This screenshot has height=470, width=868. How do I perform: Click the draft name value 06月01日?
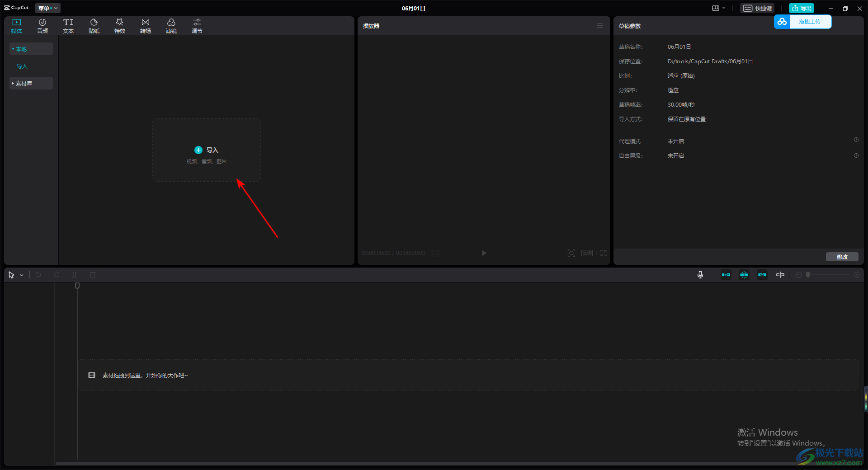point(679,47)
